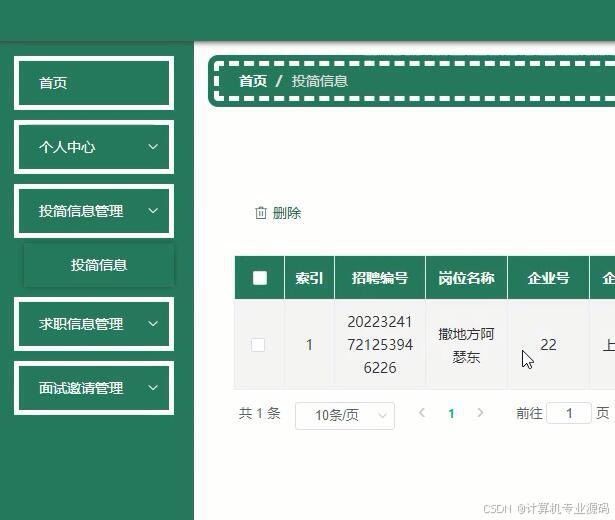The width and height of the screenshot is (615, 520).
Task: Expand the 个人中心 chevron arrow
Action: coord(153,147)
